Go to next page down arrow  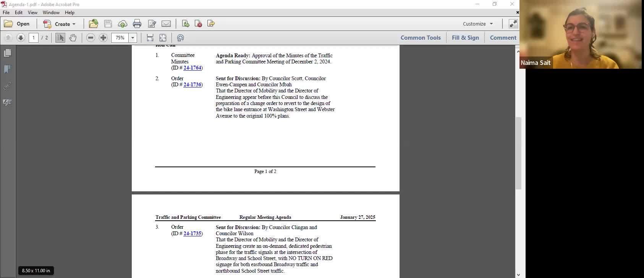pyautogui.click(x=21, y=37)
